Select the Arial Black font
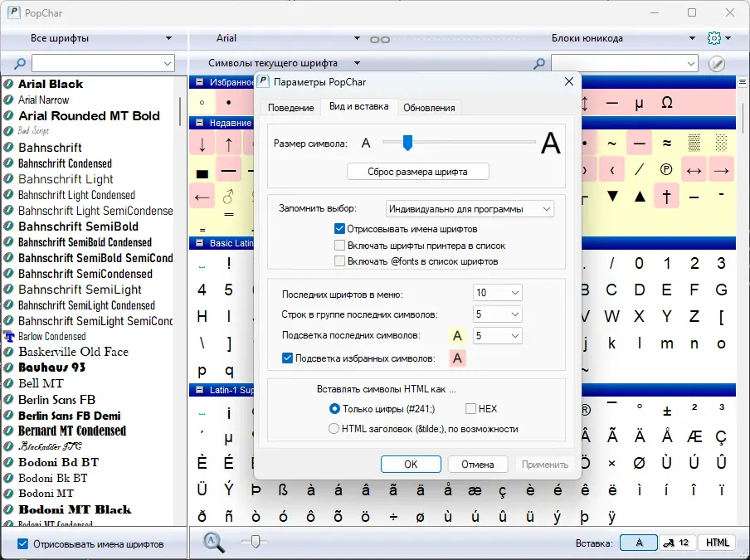Viewport: 750px width, 560px height. click(51, 84)
